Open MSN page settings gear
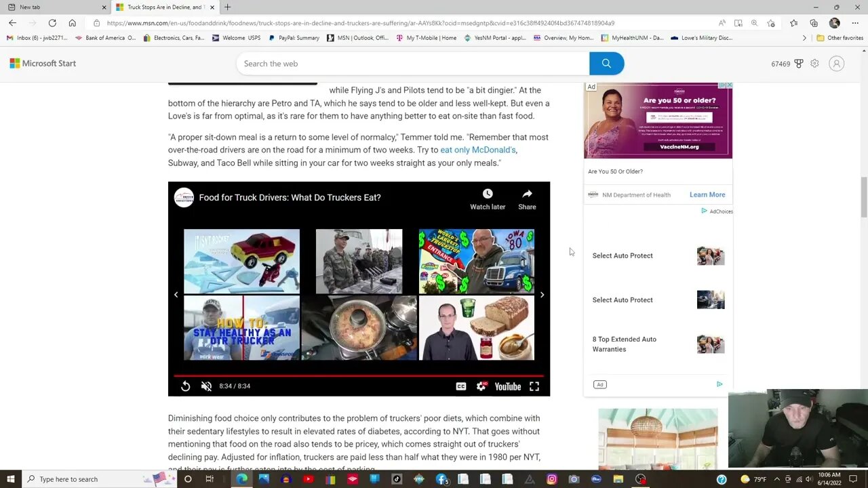 coord(814,64)
